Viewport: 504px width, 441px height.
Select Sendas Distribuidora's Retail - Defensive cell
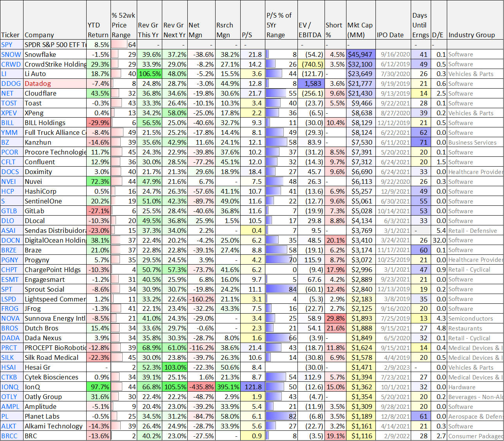475,230
